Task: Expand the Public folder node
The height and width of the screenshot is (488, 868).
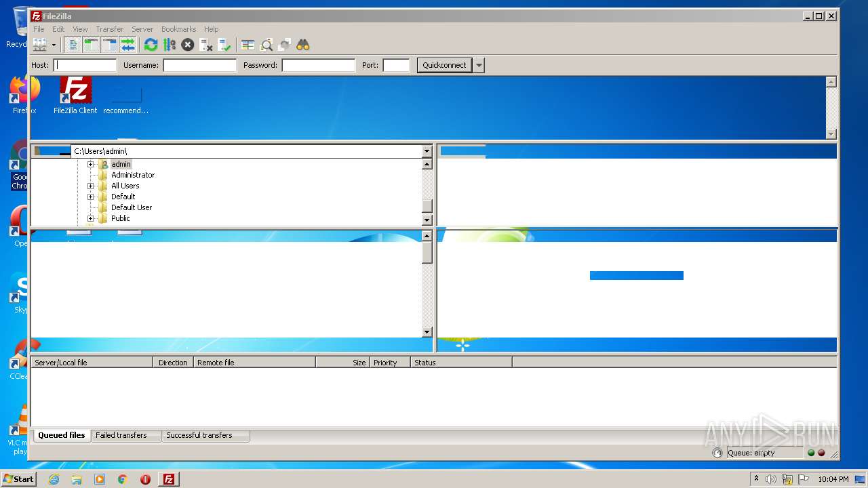Action: coord(90,218)
